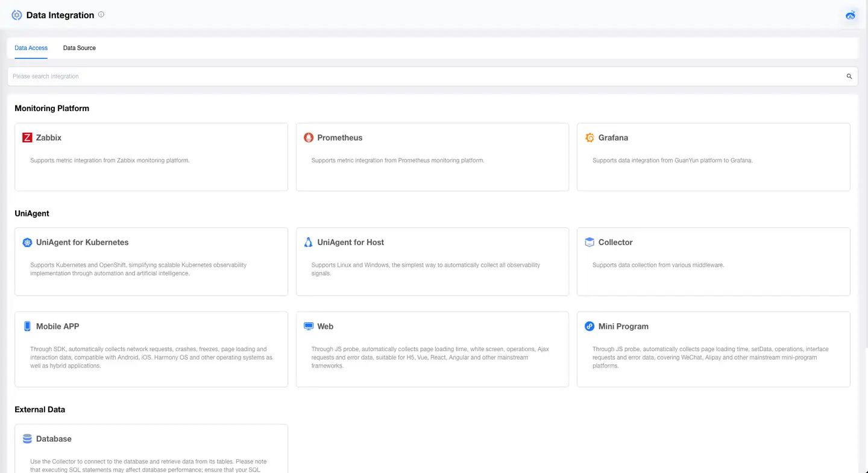Focus the search integration input field
This screenshot has width=868, height=473.
pyautogui.click(x=422, y=77)
